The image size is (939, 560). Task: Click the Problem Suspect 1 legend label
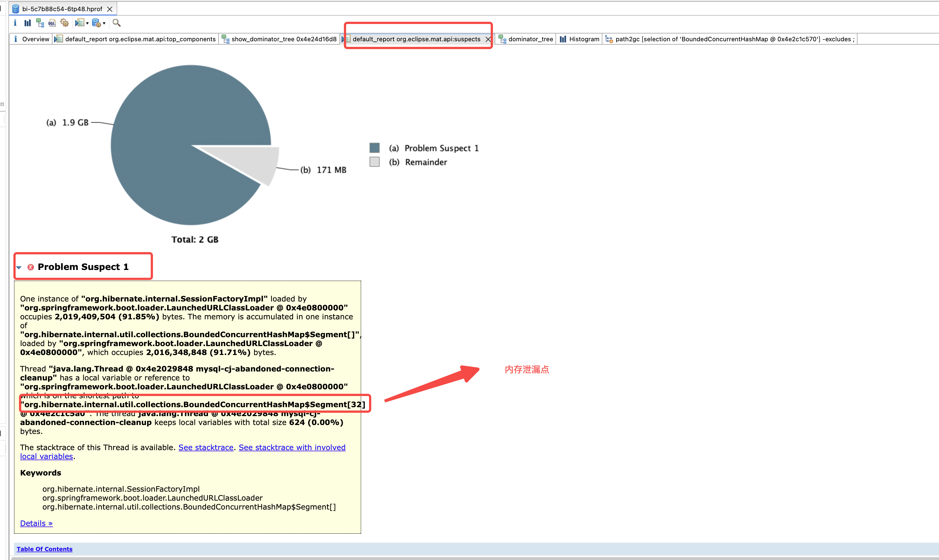click(x=433, y=148)
